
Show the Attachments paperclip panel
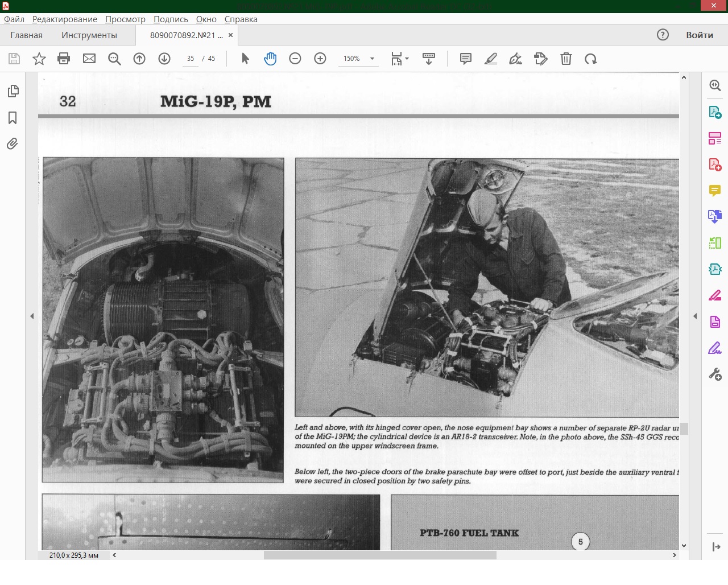[13, 143]
